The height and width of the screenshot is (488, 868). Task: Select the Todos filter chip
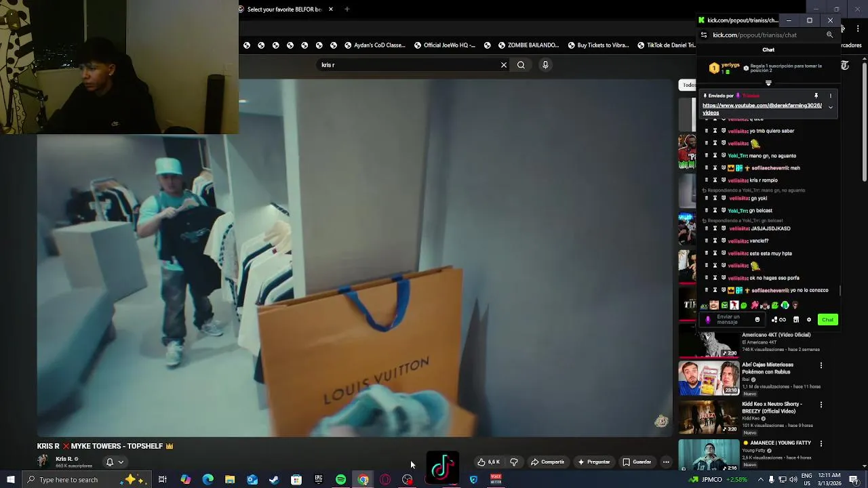688,85
